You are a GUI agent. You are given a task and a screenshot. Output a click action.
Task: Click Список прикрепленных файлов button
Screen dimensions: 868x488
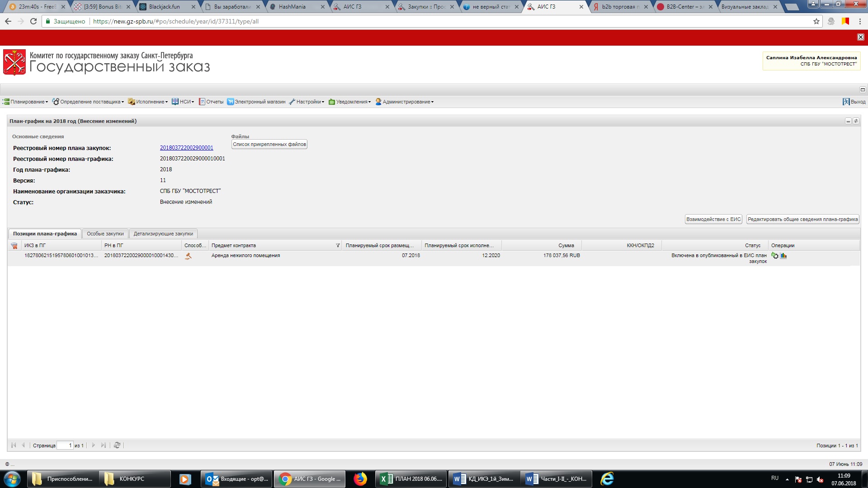269,144
